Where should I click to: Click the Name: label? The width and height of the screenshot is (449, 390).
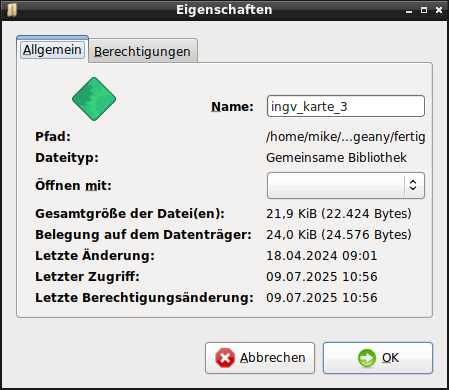pos(232,107)
